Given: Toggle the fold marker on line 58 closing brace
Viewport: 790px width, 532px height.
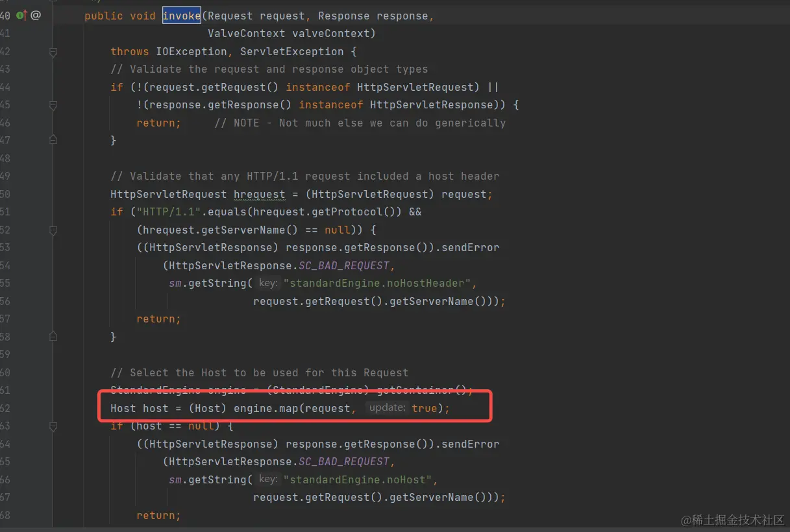Looking at the screenshot, I should [x=53, y=337].
